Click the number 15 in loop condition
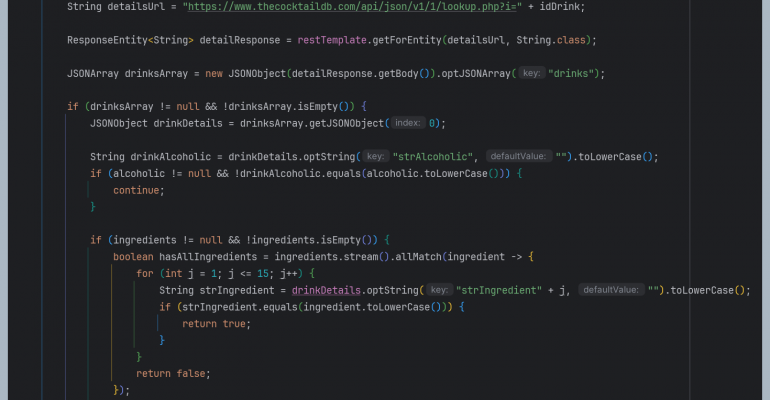This screenshot has width=770, height=400. [x=263, y=273]
